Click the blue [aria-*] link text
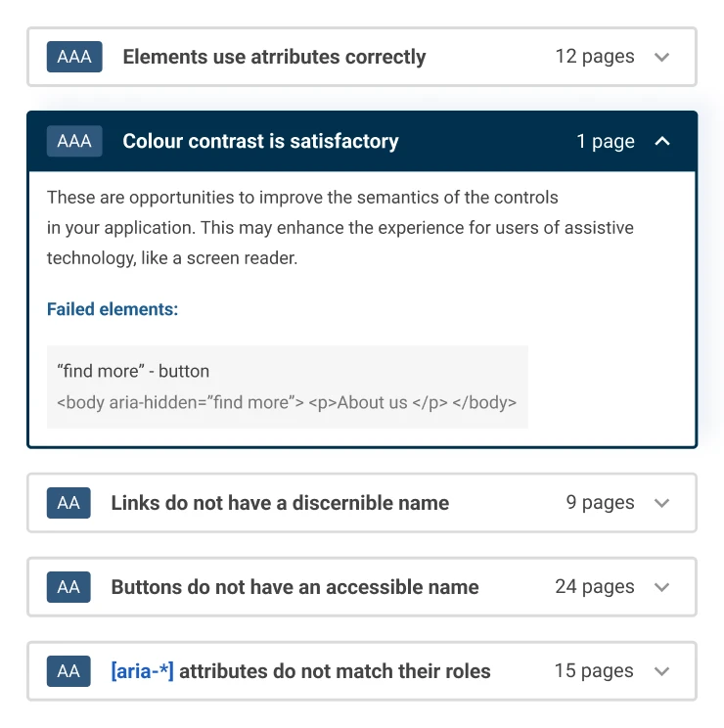 click(142, 671)
